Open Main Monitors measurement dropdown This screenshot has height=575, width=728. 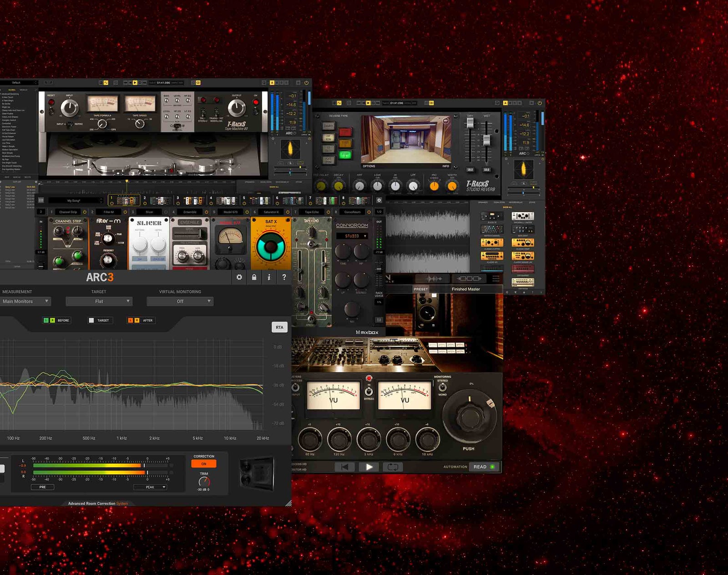click(x=25, y=301)
